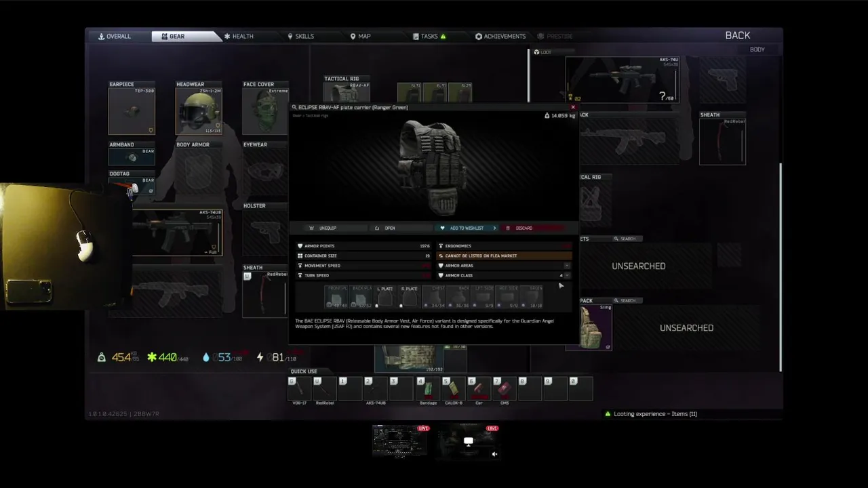Select the Extreme face cover item
868x488 pixels.
[x=265, y=111]
